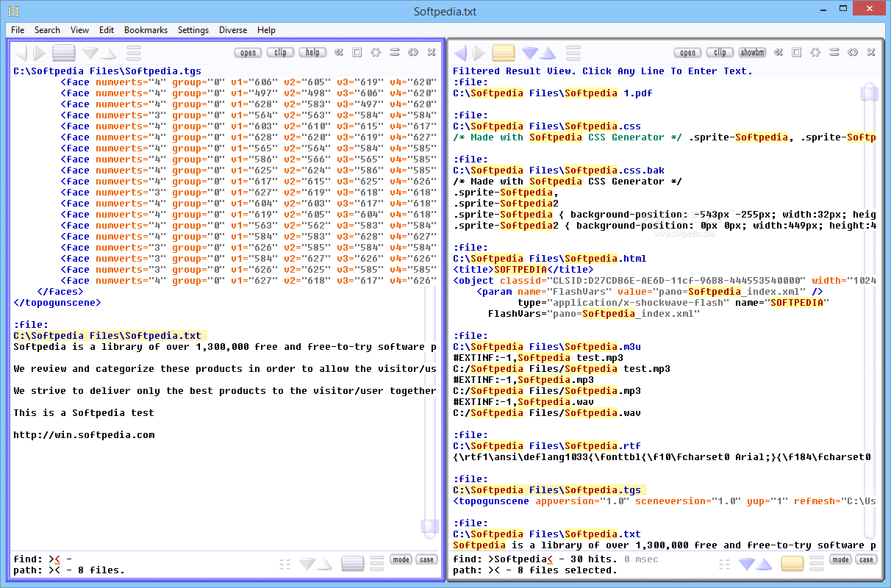Toggle the mode button in left pane
This screenshot has height=588, width=891.
coord(401,559)
